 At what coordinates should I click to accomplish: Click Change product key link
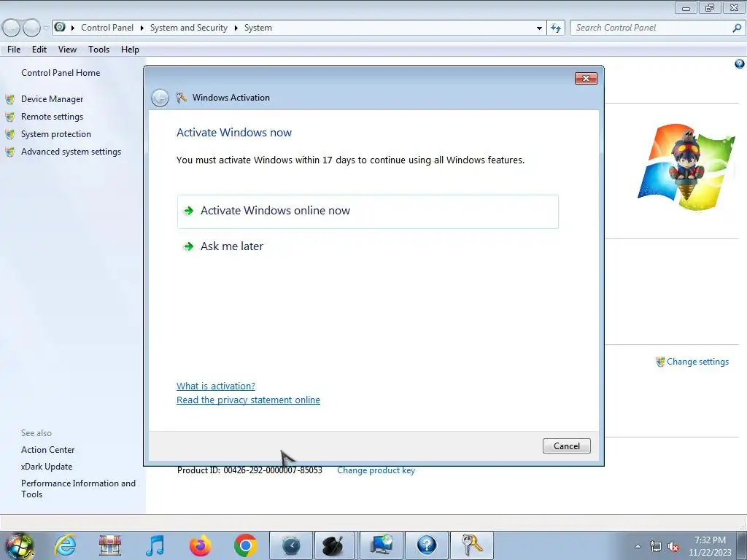(376, 470)
